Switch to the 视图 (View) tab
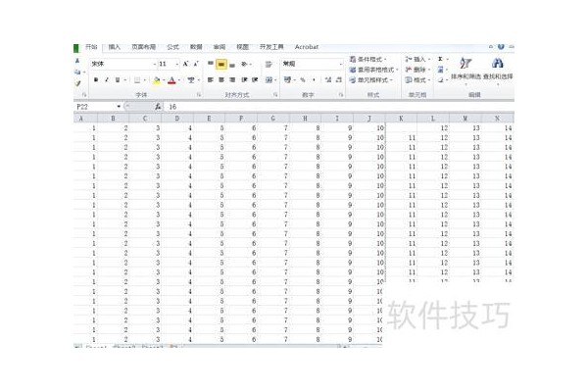The height and width of the screenshot is (392, 588). click(x=243, y=47)
